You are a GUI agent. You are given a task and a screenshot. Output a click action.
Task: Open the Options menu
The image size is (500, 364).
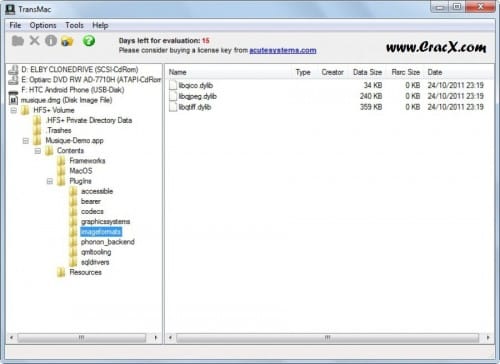point(43,25)
